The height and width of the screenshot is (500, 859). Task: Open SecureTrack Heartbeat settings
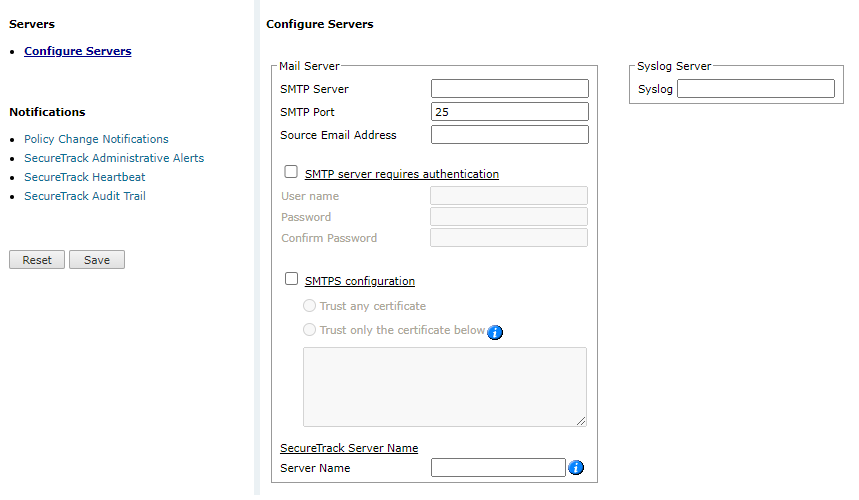coord(84,177)
